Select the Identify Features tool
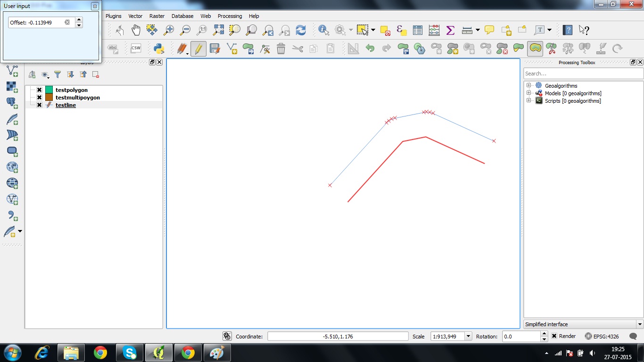The image size is (644, 362). 323,30
